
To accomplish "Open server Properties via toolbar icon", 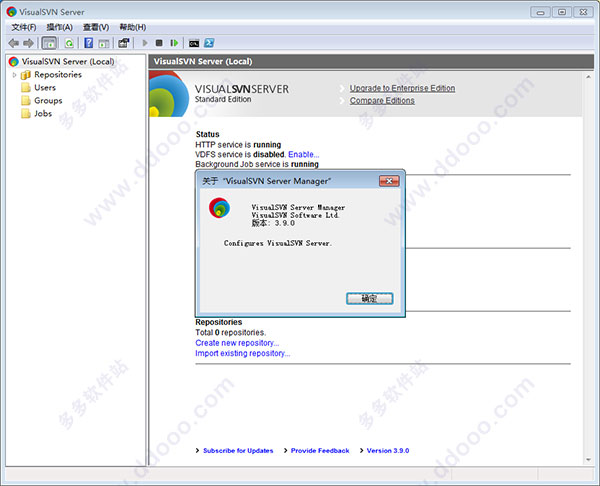I will [x=124, y=43].
